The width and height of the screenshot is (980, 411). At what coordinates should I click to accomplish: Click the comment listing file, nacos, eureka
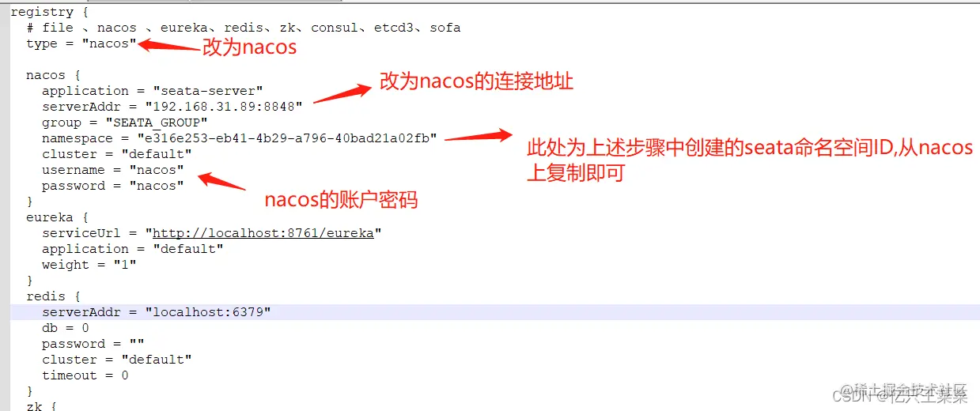click(x=244, y=28)
